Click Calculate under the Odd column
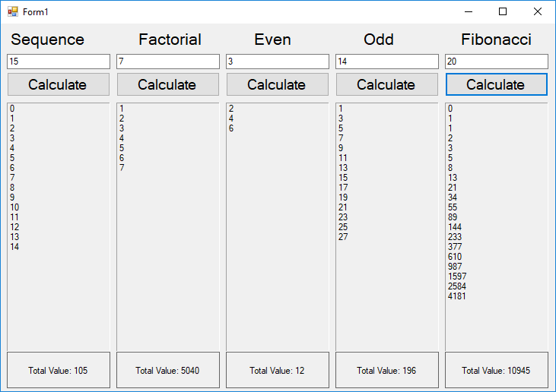This screenshot has width=556, height=392. click(387, 84)
